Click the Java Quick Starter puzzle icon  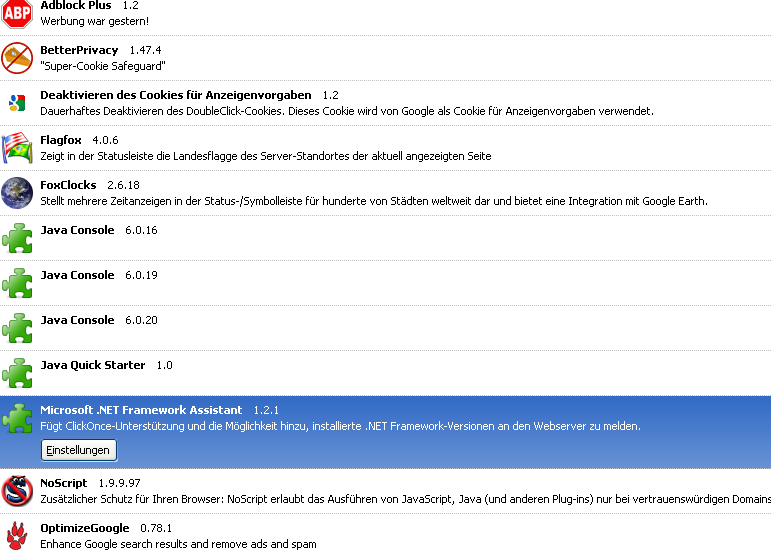tap(17, 373)
